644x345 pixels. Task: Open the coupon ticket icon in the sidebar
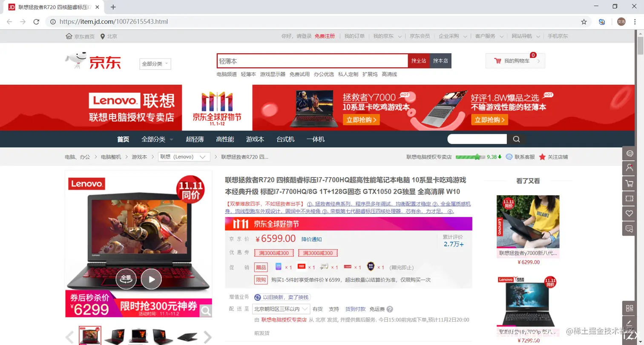[x=630, y=198]
